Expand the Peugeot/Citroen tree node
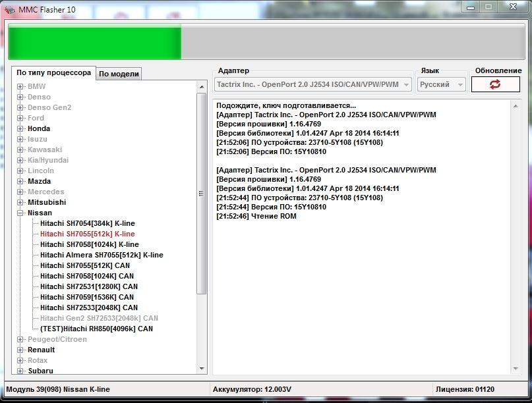 20,339
